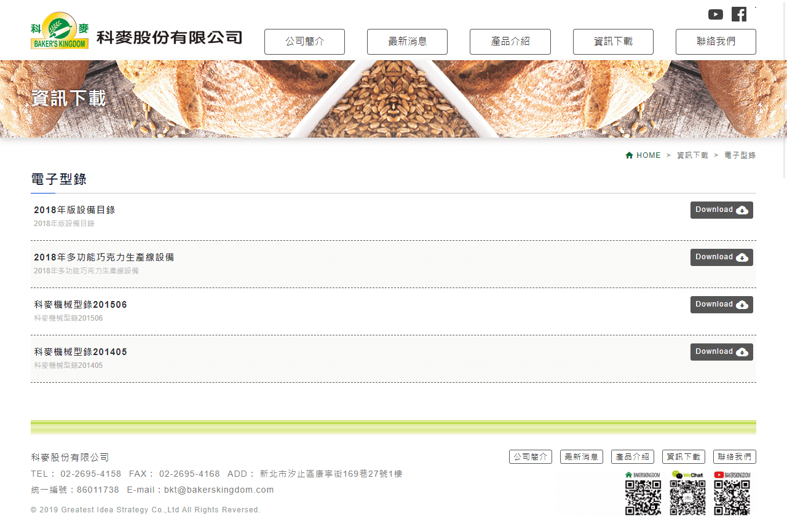Screen dimensions: 787x532
Task: Click the title 科麥機械型錄201506
Action: point(81,305)
